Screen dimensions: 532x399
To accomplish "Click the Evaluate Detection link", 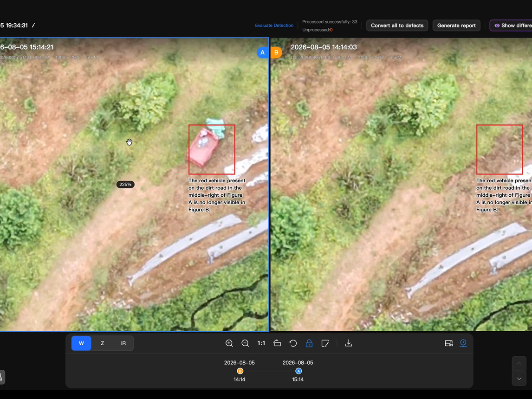I will tap(274, 26).
